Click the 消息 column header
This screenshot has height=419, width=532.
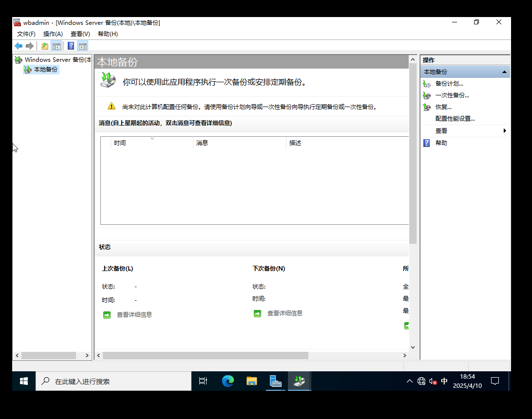(x=240, y=143)
